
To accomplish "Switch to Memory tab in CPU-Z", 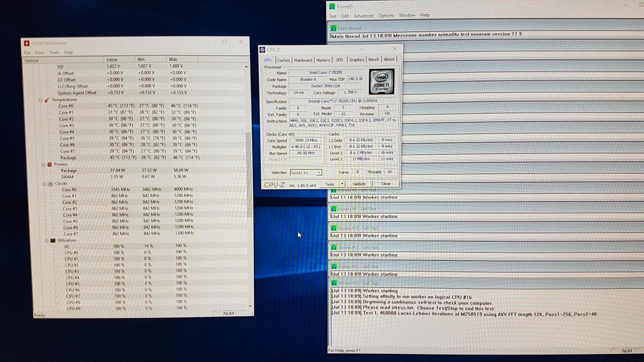I will click(323, 60).
